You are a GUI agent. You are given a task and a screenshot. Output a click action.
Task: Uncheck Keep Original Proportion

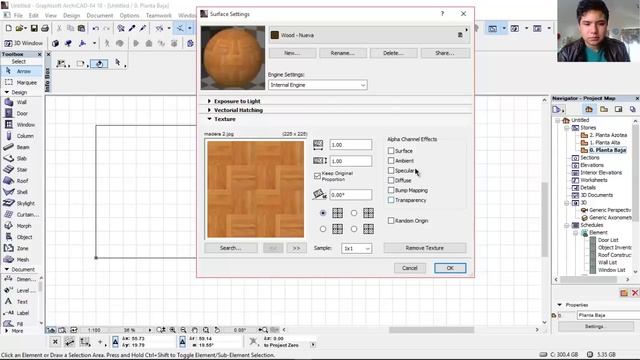click(317, 176)
